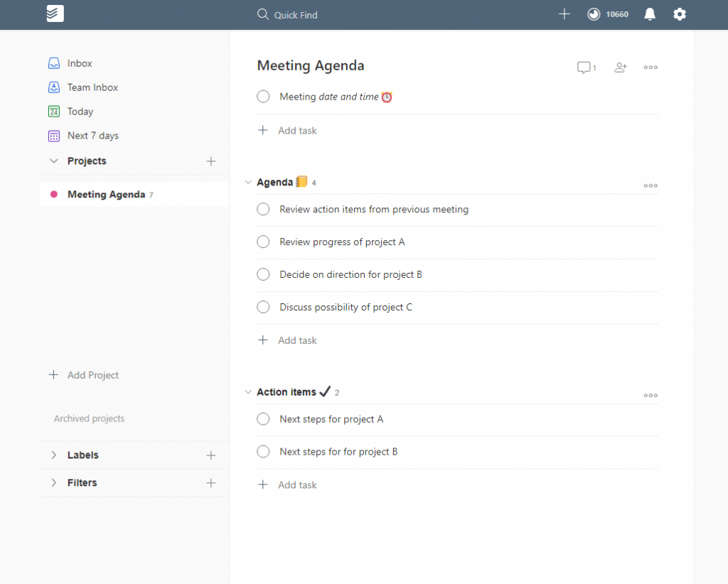Click plus icon beside Add Project
728x584 pixels.
(x=54, y=375)
